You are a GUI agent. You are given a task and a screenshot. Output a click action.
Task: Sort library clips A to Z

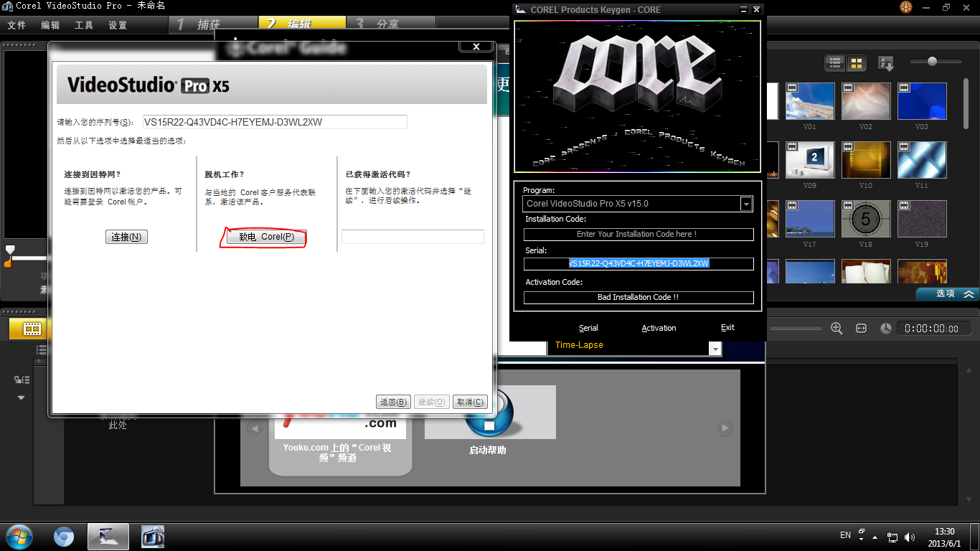[887, 64]
